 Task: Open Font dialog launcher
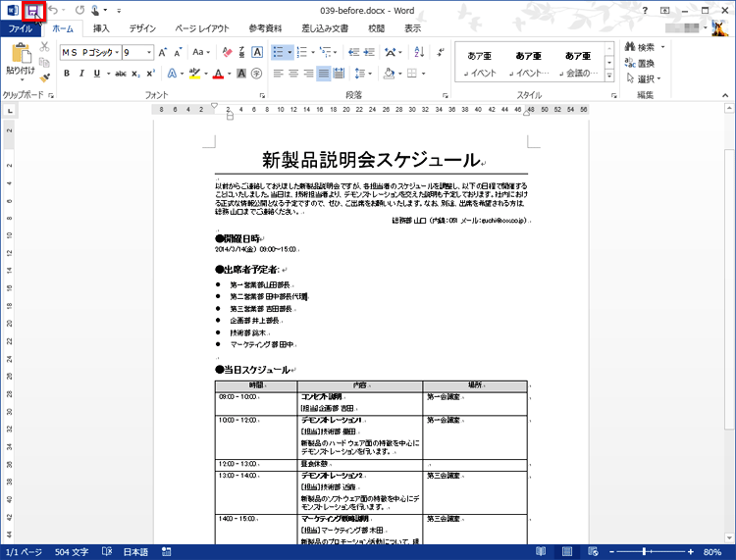coord(262,95)
